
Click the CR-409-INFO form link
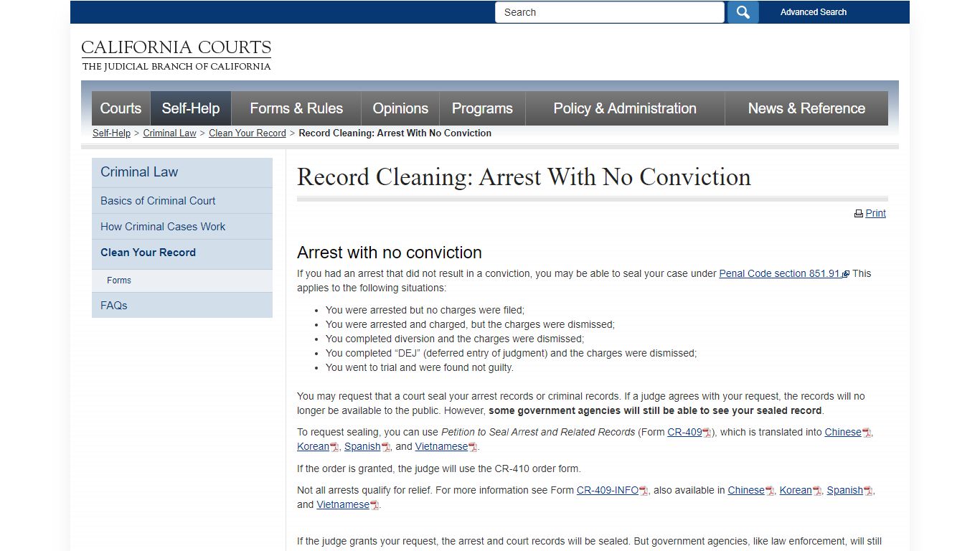point(607,490)
